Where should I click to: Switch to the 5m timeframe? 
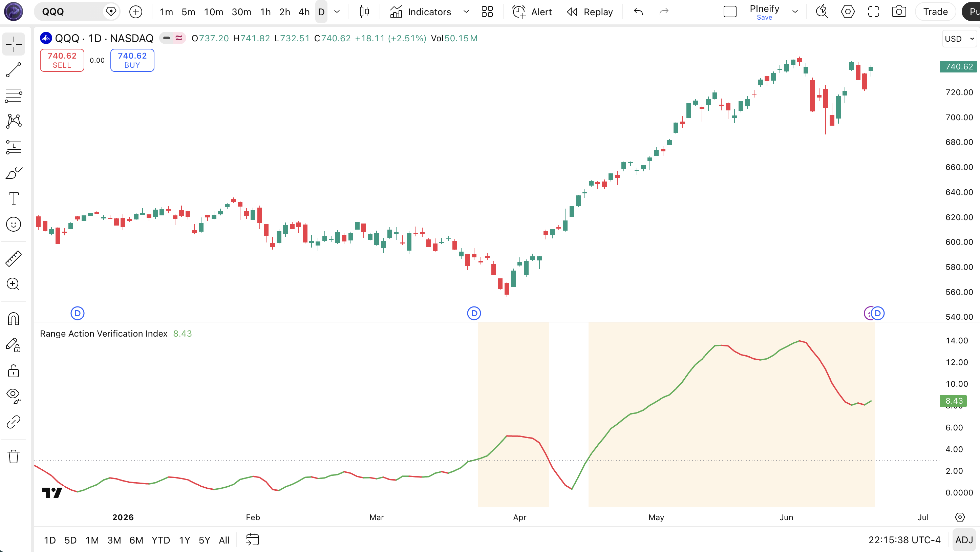click(x=188, y=12)
